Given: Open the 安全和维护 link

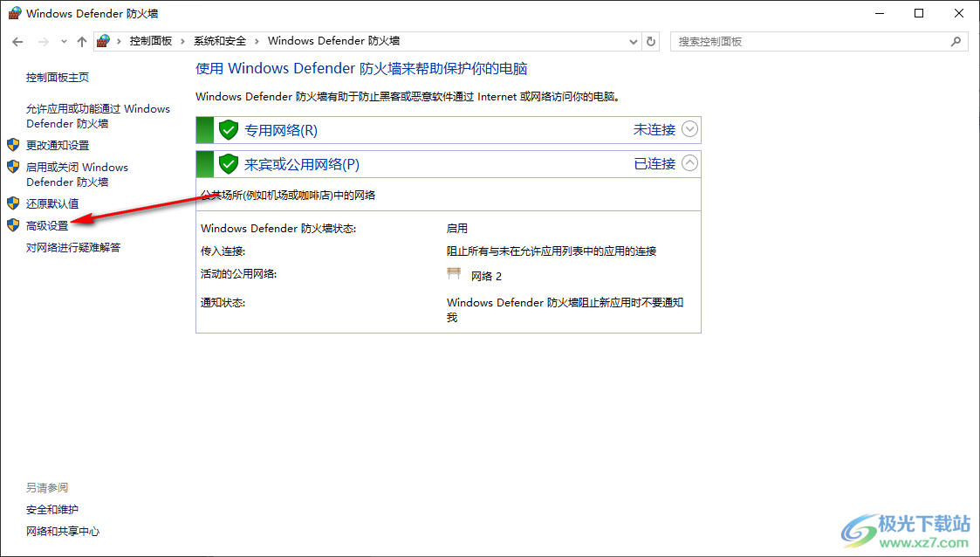Looking at the screenshot, I should pyautogui.click(x=51, y=510).
